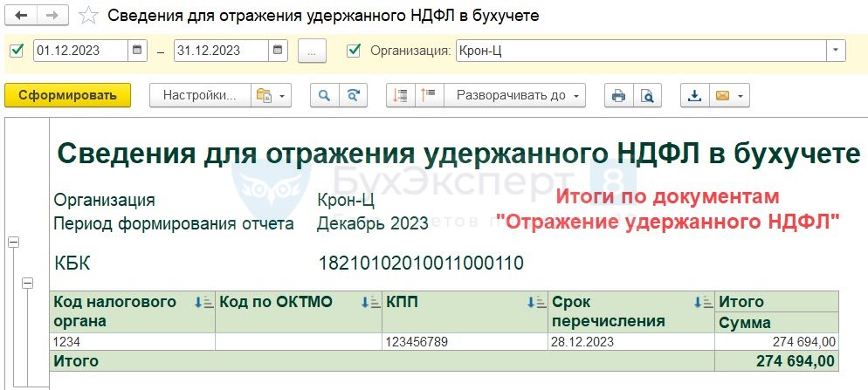This screenshot has height=390, width=868.
Task: Open period selection with ellipsis button
Action: [312, 51]
